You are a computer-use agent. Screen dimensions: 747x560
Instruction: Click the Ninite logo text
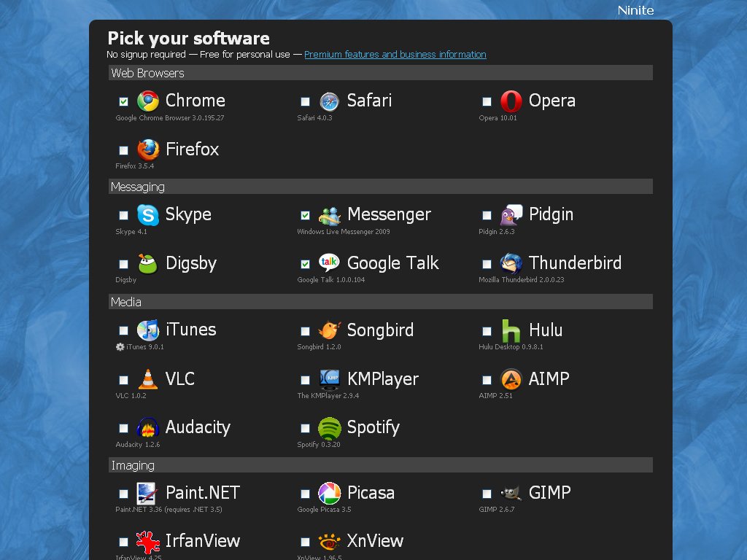click(635, 10)
